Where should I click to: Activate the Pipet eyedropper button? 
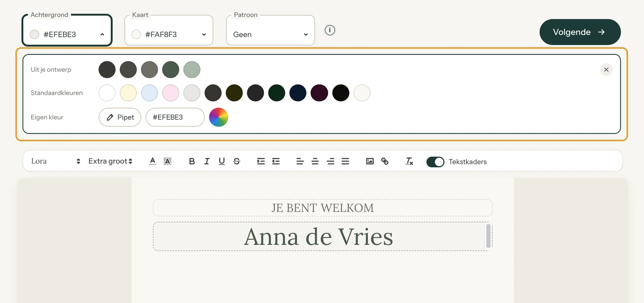click(120, 117)
